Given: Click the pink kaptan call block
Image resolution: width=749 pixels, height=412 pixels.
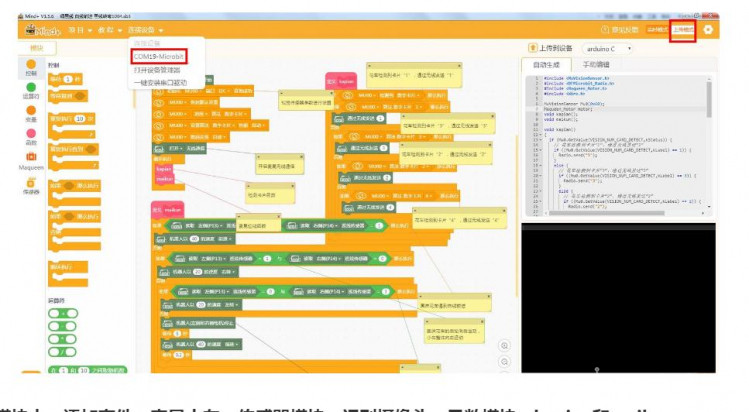Looking at the screenshot, I should [x=163, y=169].
